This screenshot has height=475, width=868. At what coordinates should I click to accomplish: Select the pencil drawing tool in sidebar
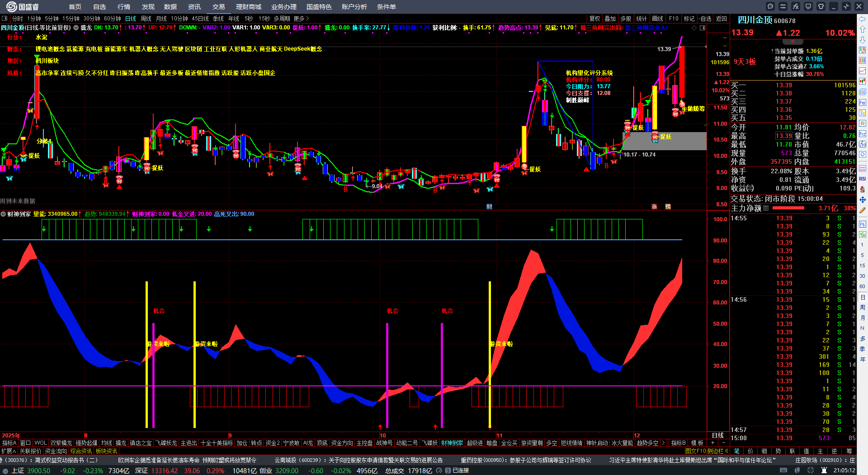[863, 210]
